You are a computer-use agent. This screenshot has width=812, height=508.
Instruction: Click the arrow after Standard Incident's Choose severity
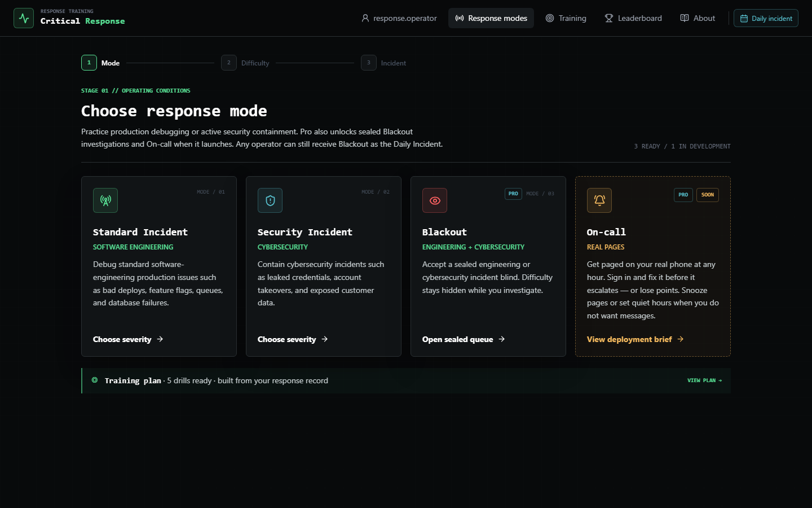(160, 339)
